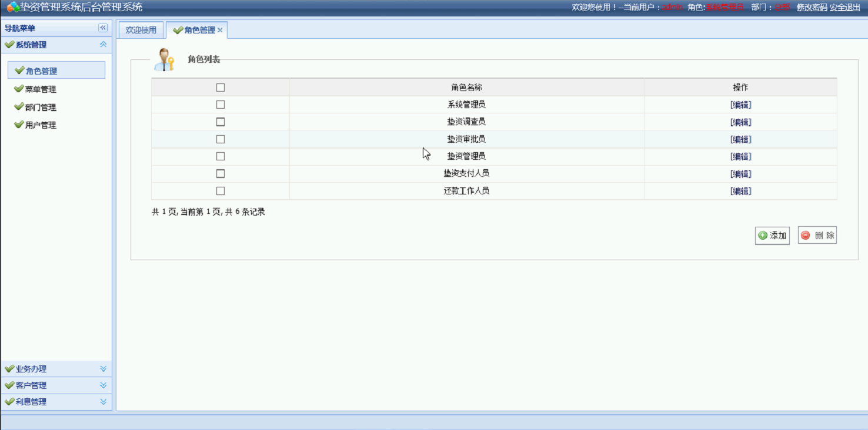Edit the 系统管理员 role

(x=740, y=105)
